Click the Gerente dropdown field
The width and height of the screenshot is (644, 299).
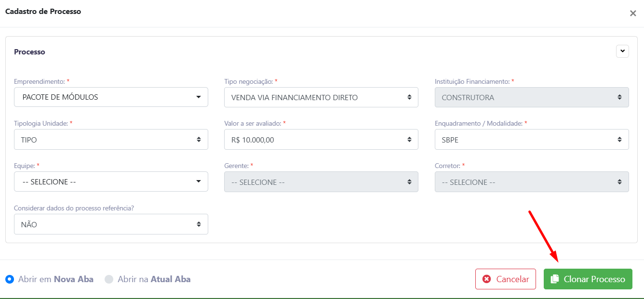pos(321,182)
